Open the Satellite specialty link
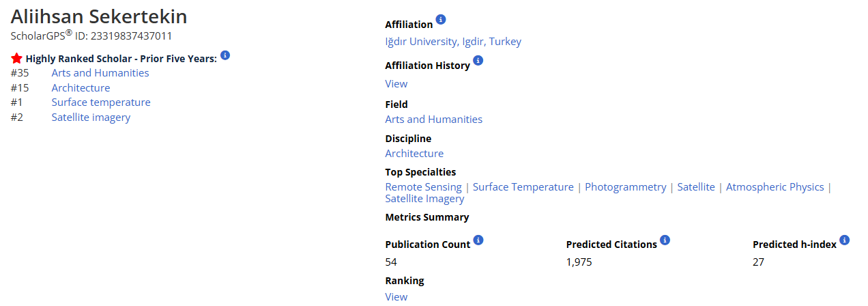This screenshot has height=306, width=868. coord(696,187)
